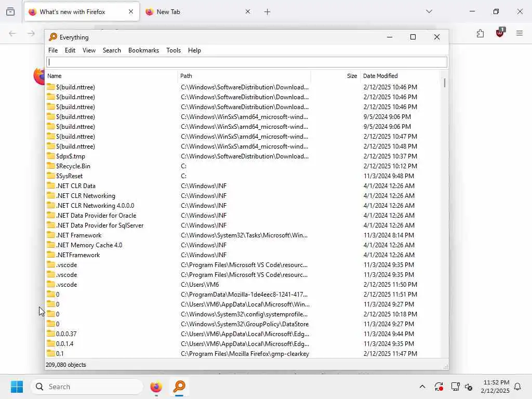Open Firefox View icon at top left
Viewport: 532px width, 399px height.
tap(10, 11)
